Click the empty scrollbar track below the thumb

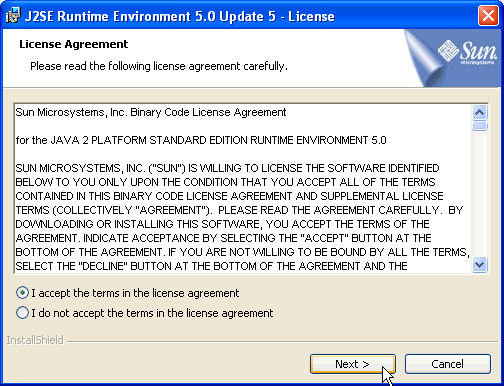pyautogui.click(x=480, y=194)
